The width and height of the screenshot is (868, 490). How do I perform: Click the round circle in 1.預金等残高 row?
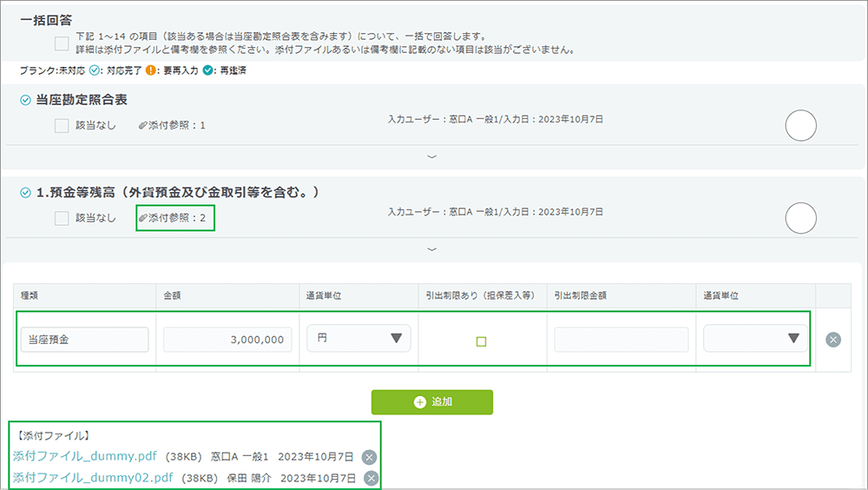pos(800,218)
